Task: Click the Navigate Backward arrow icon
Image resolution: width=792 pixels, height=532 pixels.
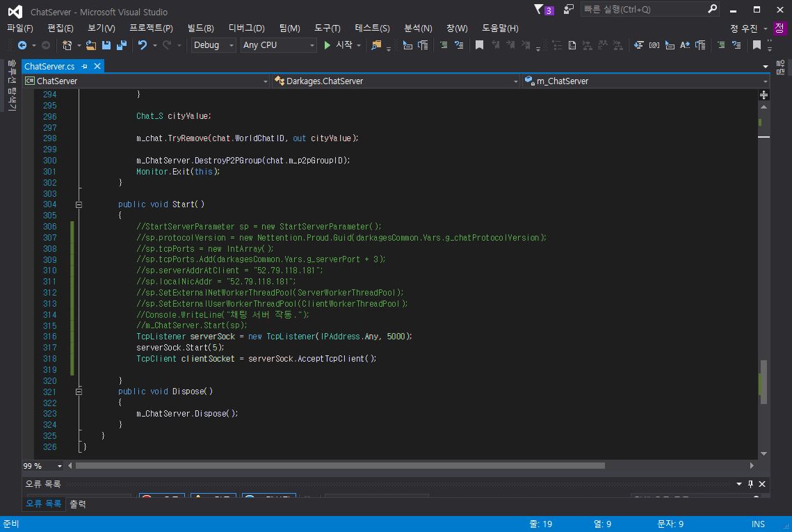Action: click(22, 45)
